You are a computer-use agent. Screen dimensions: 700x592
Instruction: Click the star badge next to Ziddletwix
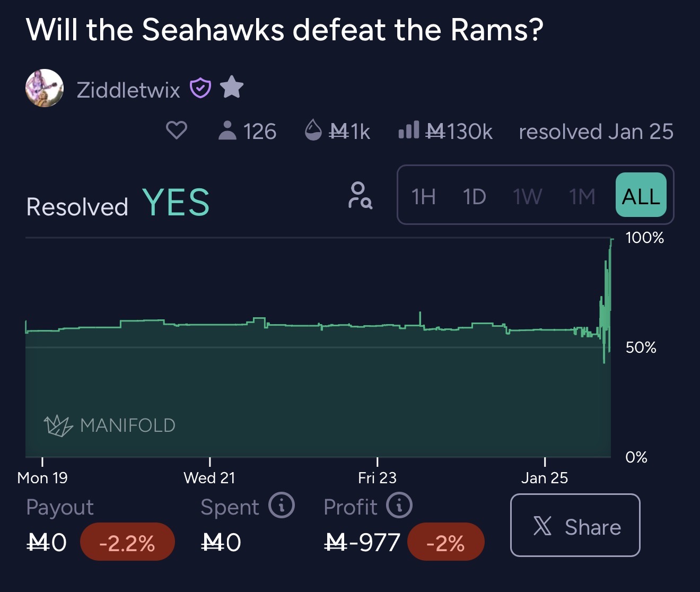pos(231,87)
